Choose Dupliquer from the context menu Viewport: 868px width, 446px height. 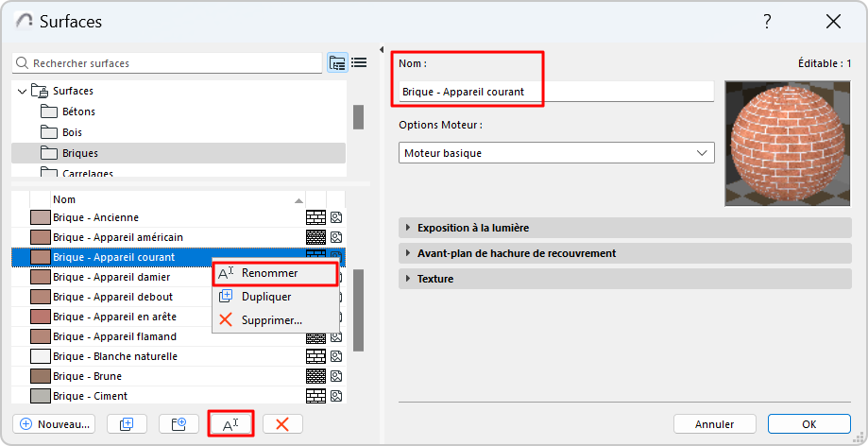pos(265,297)
